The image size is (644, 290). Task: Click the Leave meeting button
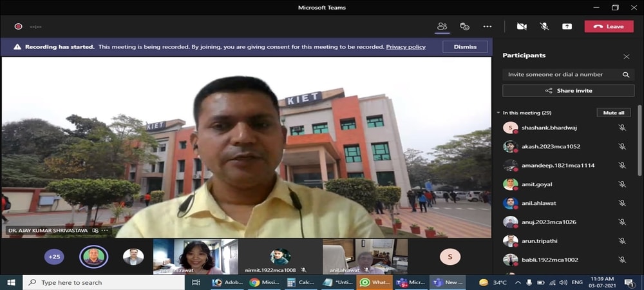(609, 26)
